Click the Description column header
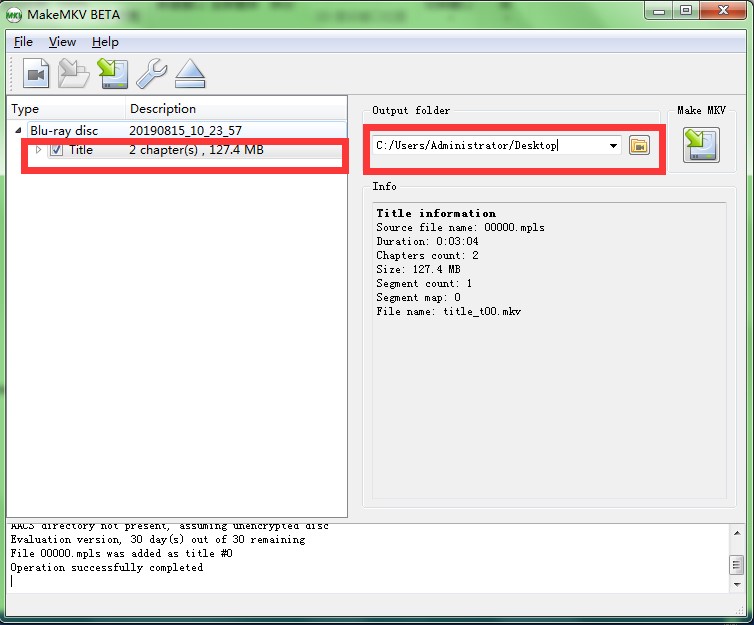The height and width of the screenshot is (625, 754). tap(236, 109)
